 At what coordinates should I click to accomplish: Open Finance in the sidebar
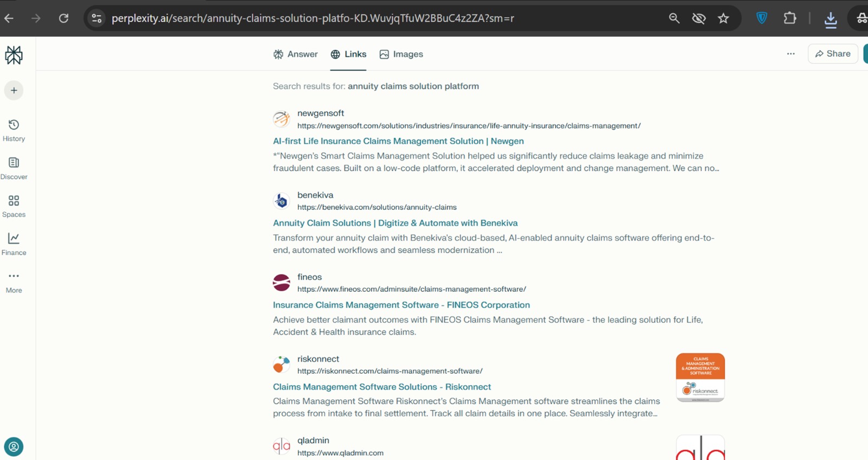(x=14, y=245)
